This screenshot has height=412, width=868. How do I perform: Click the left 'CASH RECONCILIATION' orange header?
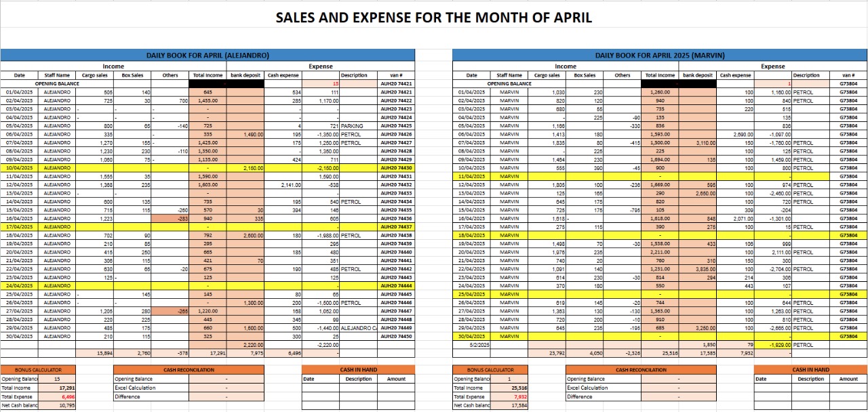(189, 370)
